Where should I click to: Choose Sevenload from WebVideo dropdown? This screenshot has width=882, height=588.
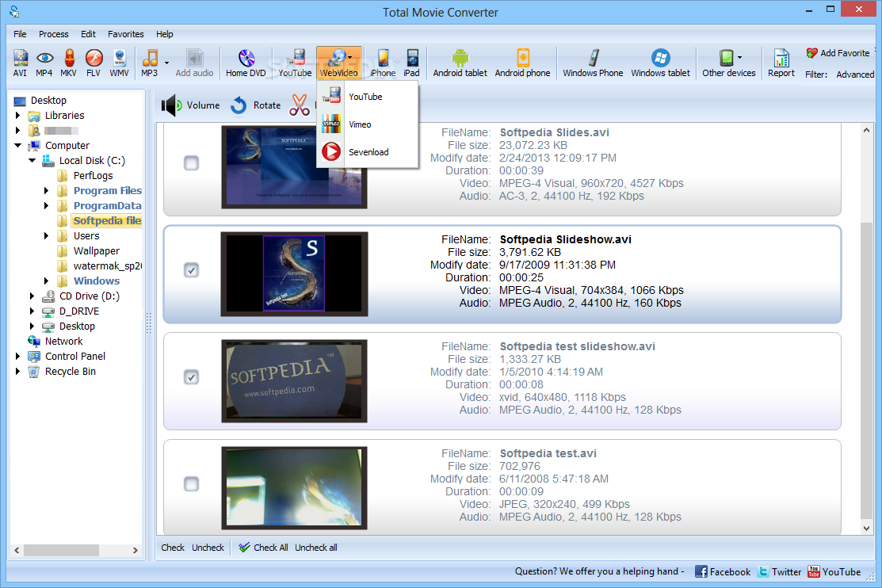(368, 152)
